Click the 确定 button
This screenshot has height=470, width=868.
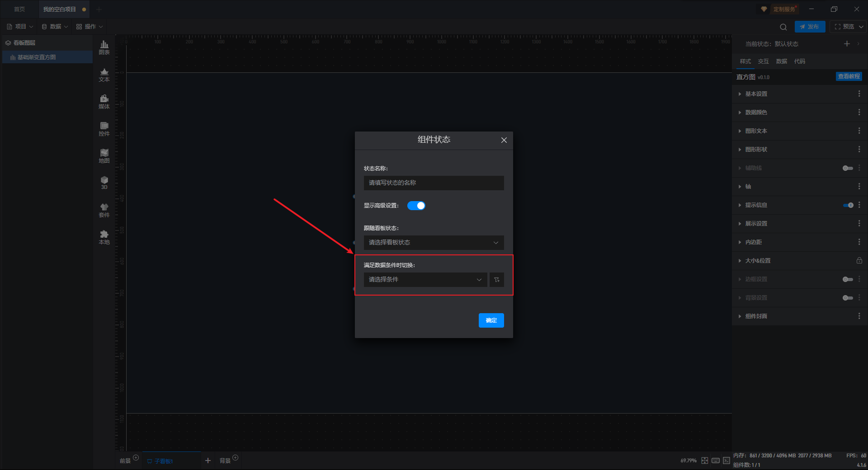click(491, 320)
